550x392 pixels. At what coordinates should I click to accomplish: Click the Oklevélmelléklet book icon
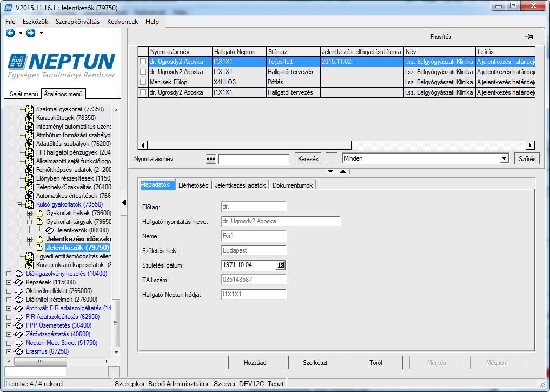pyautogui.click(x=18, y=291)
